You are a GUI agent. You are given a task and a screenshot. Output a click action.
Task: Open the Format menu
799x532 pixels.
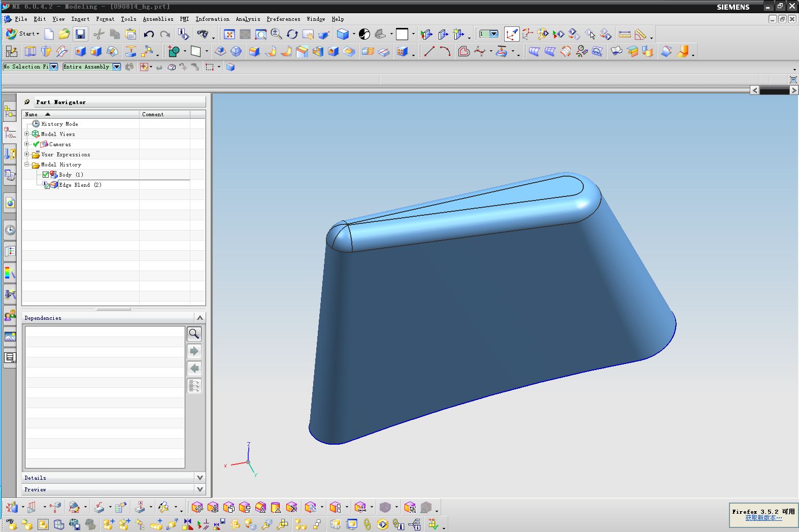click(105, 19)
